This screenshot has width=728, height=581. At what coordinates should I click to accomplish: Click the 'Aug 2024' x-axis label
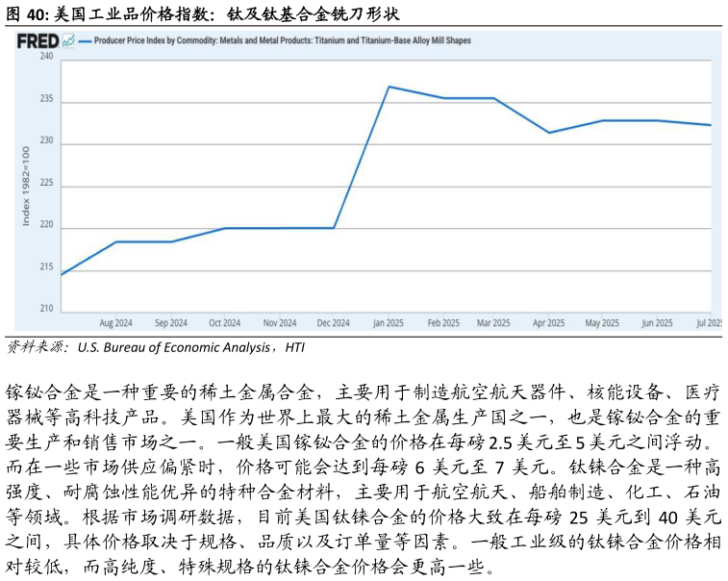tap(116, 323)
